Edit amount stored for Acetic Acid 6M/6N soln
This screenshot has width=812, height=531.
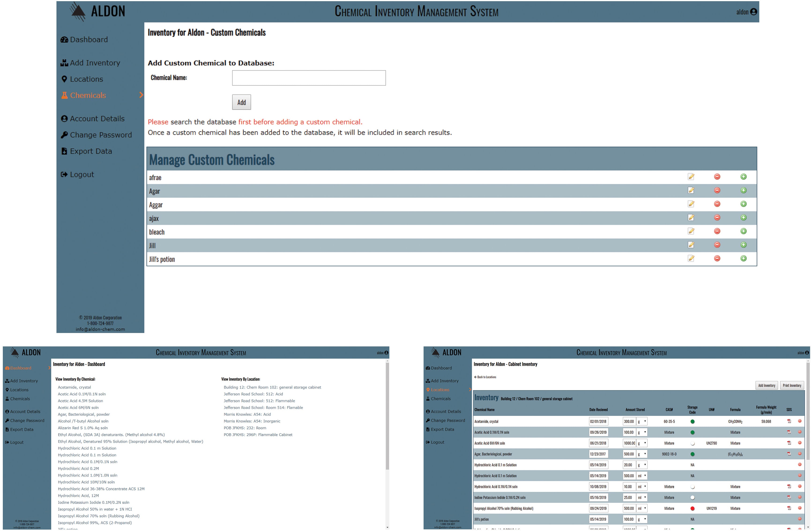pos(629,443)
